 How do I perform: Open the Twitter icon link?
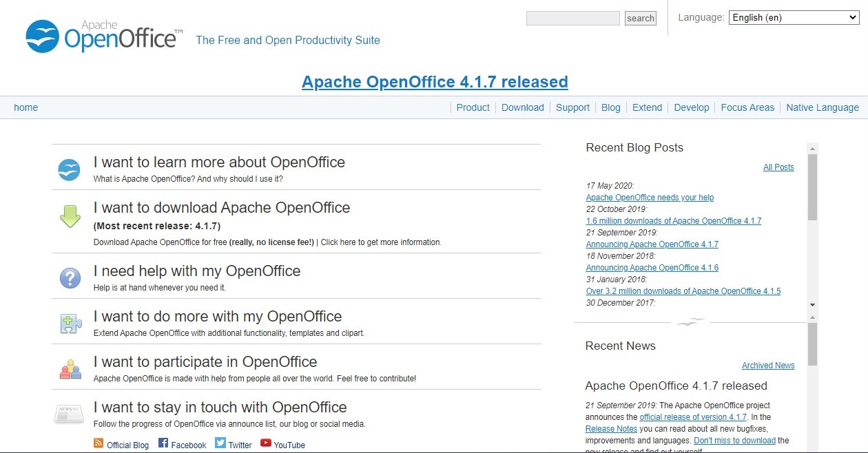tap(219, 444)
